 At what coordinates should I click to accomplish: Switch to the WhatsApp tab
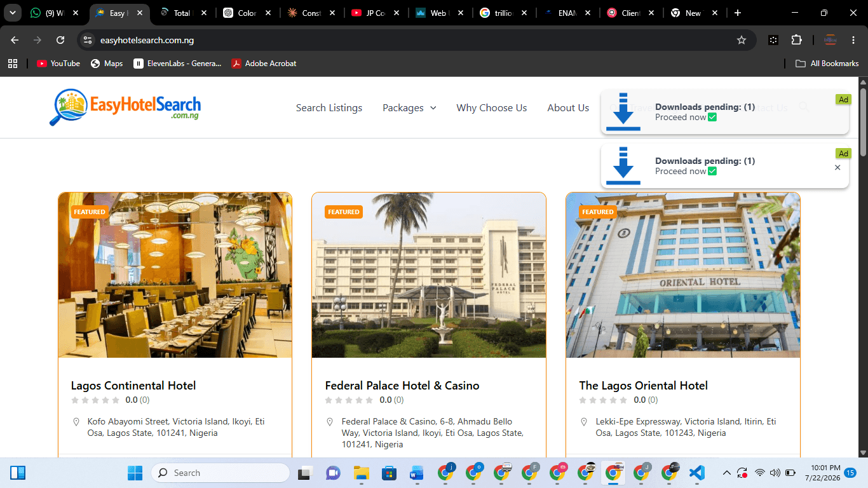55,13
